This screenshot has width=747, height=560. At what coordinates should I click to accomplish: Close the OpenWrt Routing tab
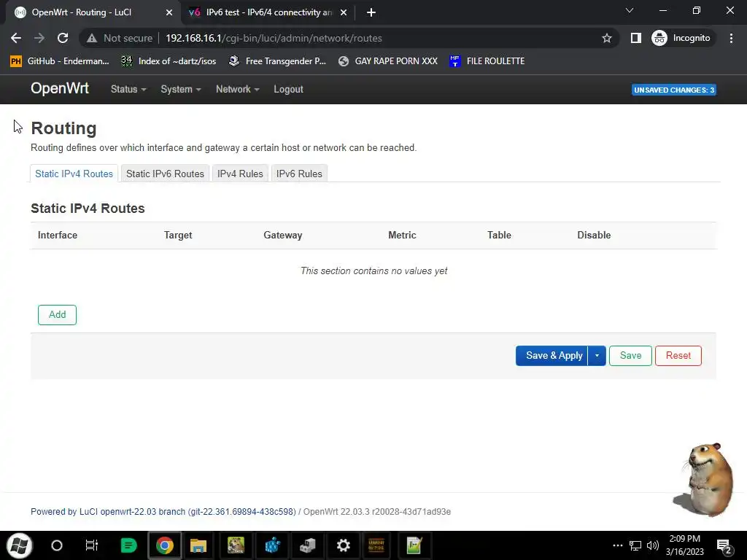pyautogui.click(x=169, y=12)
